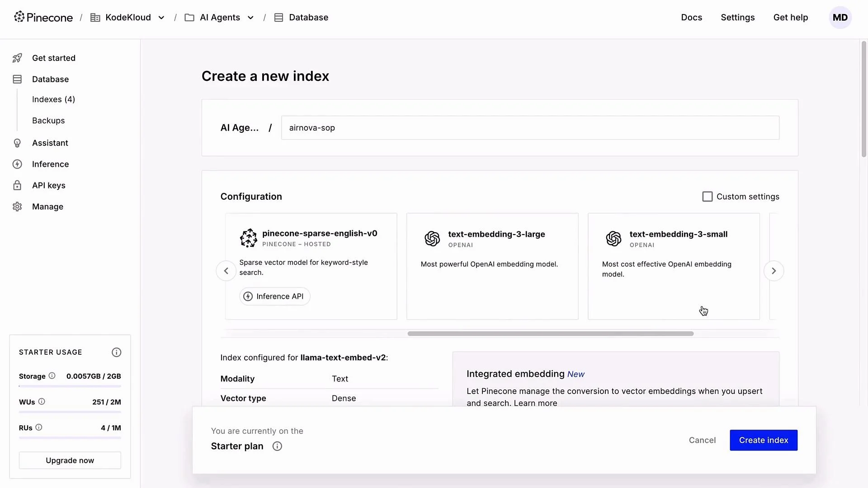Open Backups in sidebar
Image resolution: width=868 pixels, height=488 pixels.
(48, 121)
